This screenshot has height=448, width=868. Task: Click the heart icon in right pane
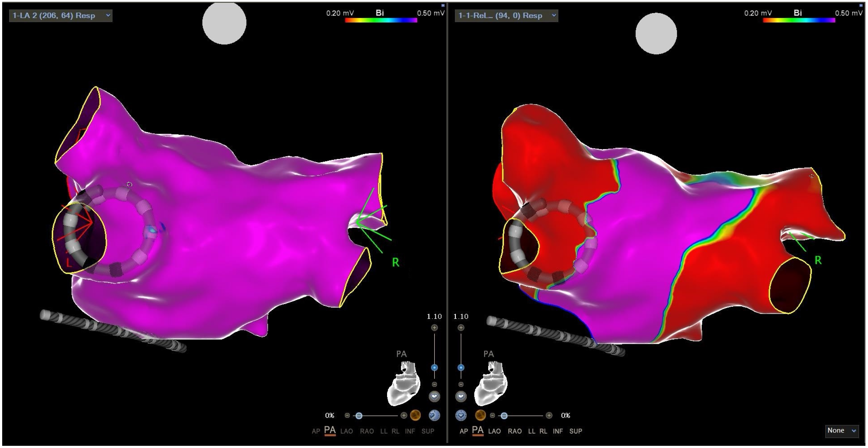pos(461,396)
